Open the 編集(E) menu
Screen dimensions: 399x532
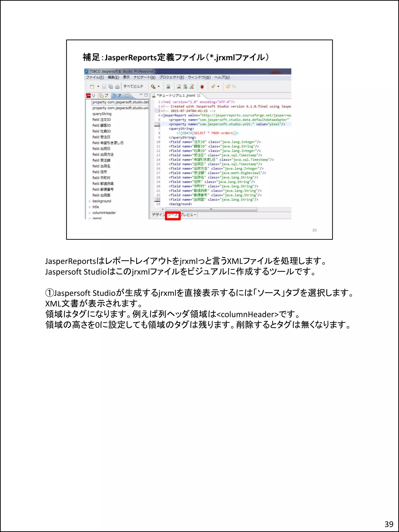113,78
